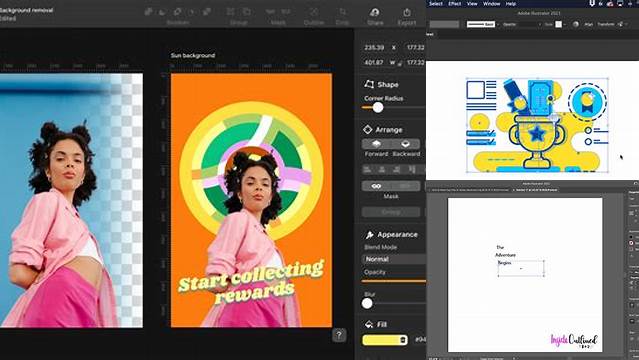Viewport: 639px width, 360px height.
Task: Click the Crop tool in the top toolbar
Action: coord(343,12)
